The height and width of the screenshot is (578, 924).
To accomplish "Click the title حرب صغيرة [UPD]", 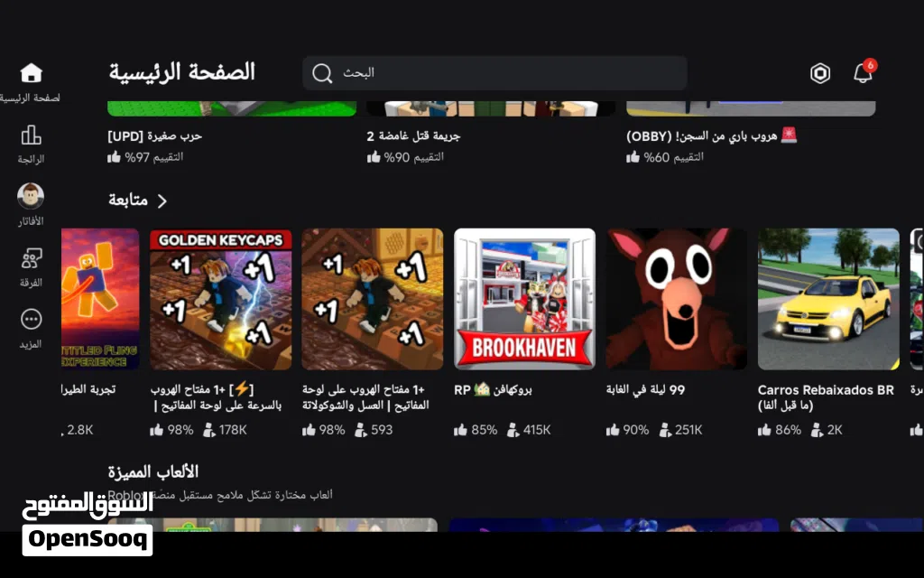I will coord(154,136).
